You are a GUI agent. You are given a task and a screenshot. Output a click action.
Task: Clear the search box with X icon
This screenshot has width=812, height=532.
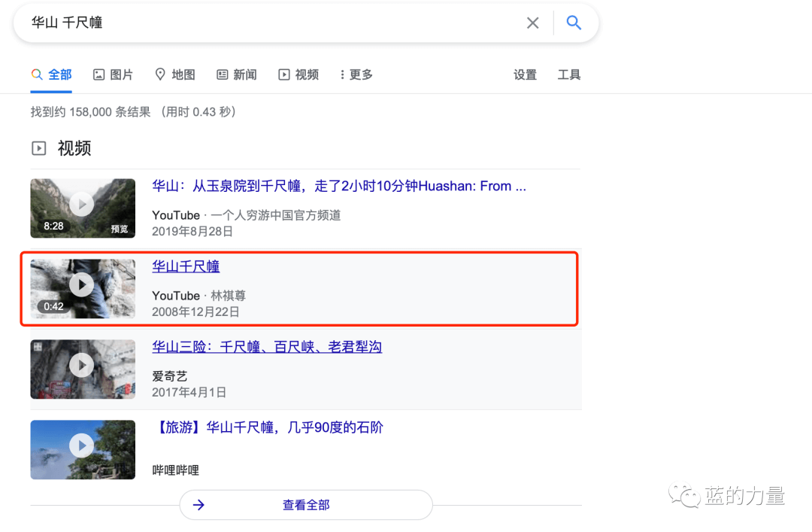532,23
